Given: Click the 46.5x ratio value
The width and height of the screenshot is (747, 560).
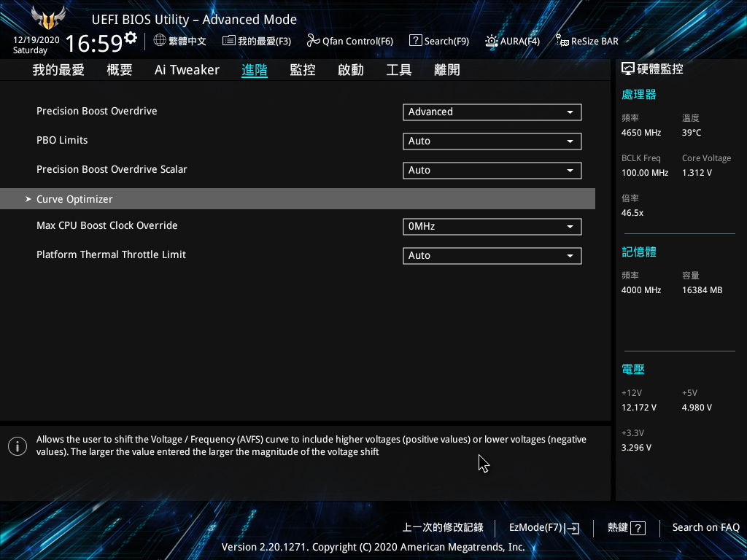Looking at the screenshot, I should 632,212.
